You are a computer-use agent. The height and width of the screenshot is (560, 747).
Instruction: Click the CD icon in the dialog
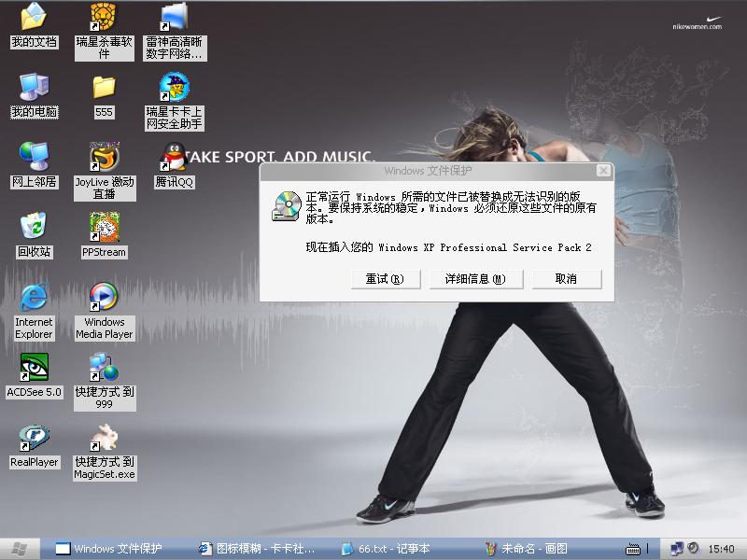pyautogui.click(x=287, y=206)
